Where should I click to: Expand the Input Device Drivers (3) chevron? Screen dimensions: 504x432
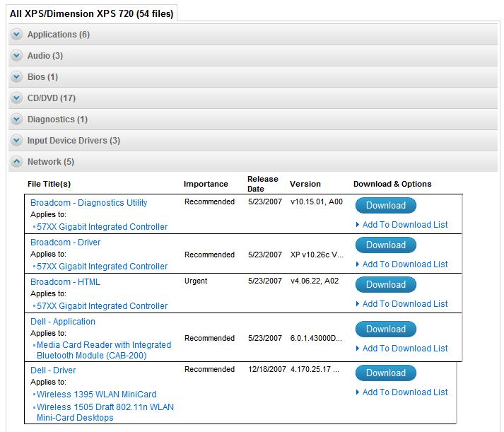[x=16, y=140]
